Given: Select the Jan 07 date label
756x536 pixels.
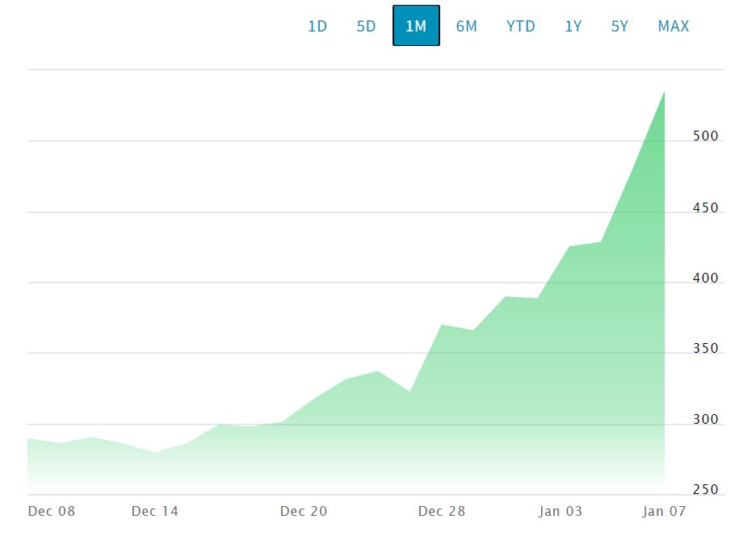Looking at the screenshot, I should pyautogui.click(x=664, y=511).
